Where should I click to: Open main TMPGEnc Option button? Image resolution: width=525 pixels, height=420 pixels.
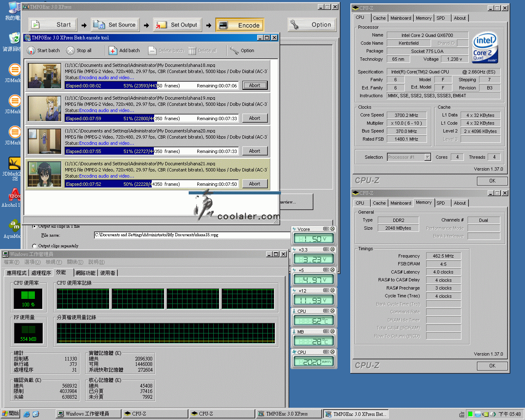(312, 25)
